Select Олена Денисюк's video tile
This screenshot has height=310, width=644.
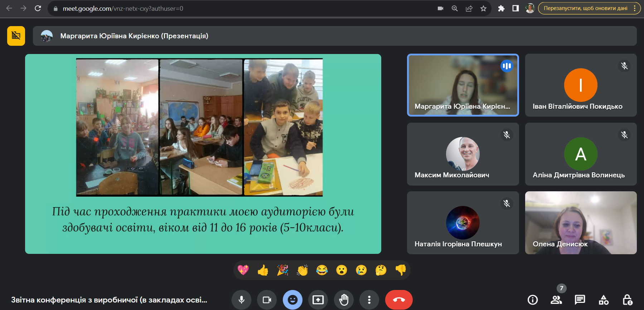click(x=581, y=222)
